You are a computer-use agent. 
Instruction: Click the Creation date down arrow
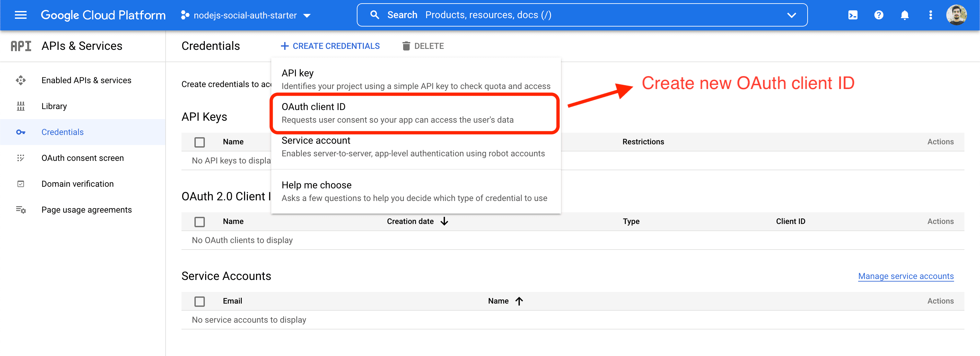(x=444, y=221)
